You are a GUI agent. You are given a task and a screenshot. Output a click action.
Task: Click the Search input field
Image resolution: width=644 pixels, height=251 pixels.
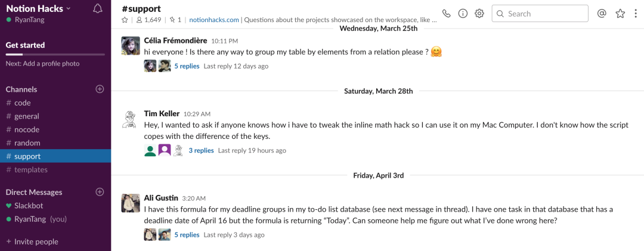[x=540, y=14]
